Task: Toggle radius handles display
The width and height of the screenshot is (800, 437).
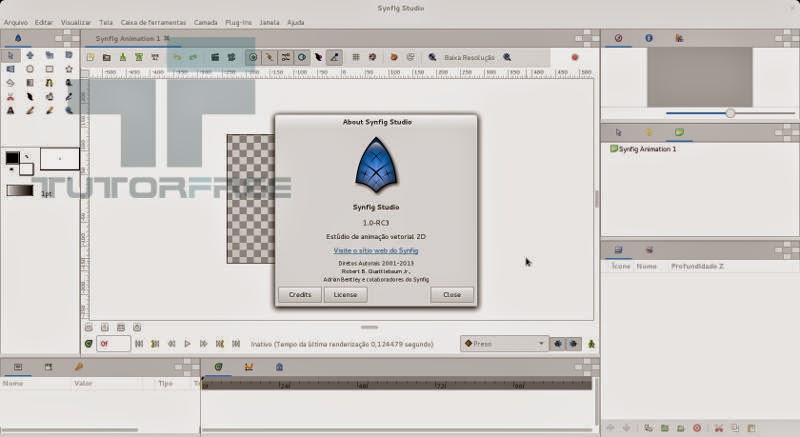Action: pos(302,57)
